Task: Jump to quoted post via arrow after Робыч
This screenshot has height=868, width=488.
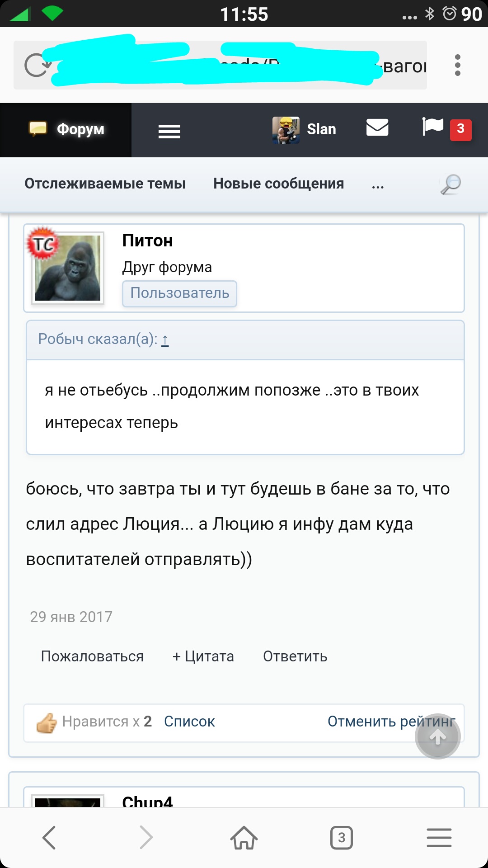Action: (x=165, y=339)
